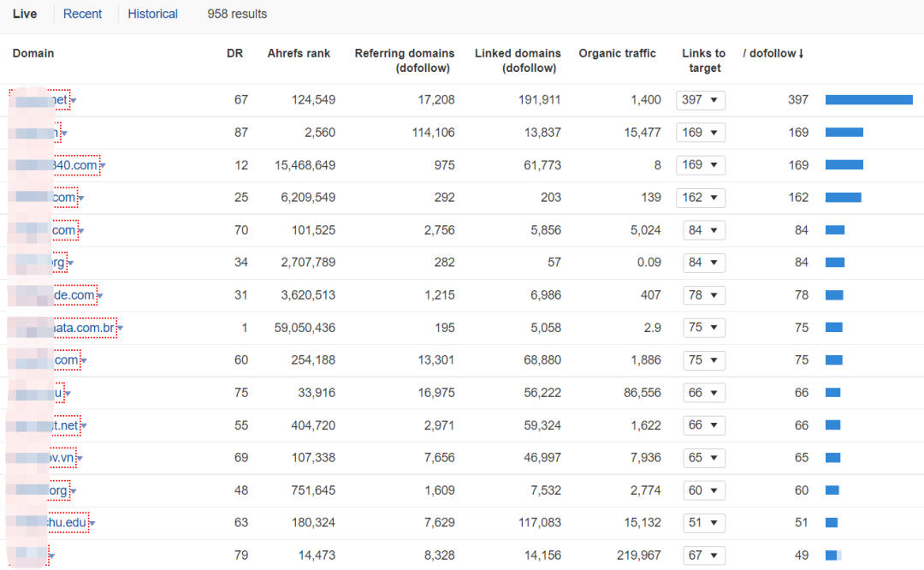
Task: Click the caret icon beside the st.net domain
Action: pyautogui.click(x=84, y=426)
